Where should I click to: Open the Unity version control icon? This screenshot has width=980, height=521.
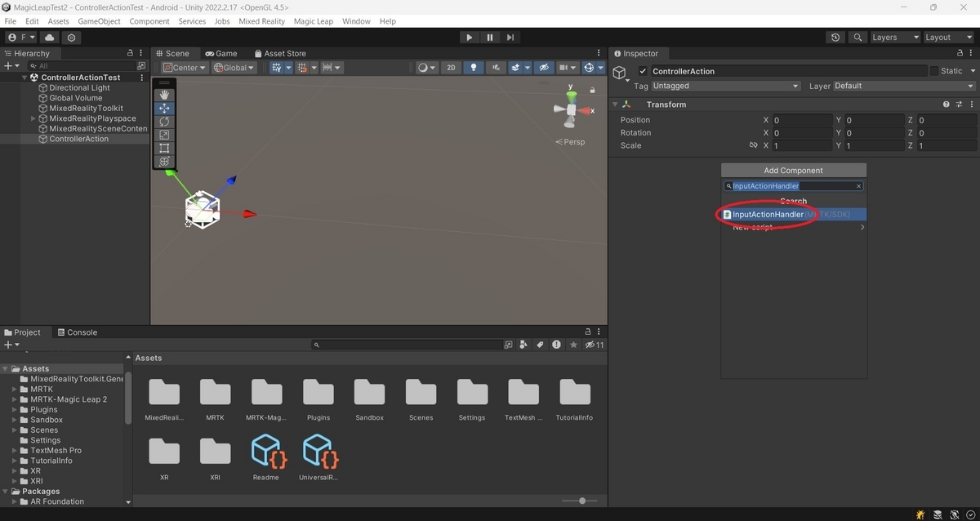click(72, 38)
